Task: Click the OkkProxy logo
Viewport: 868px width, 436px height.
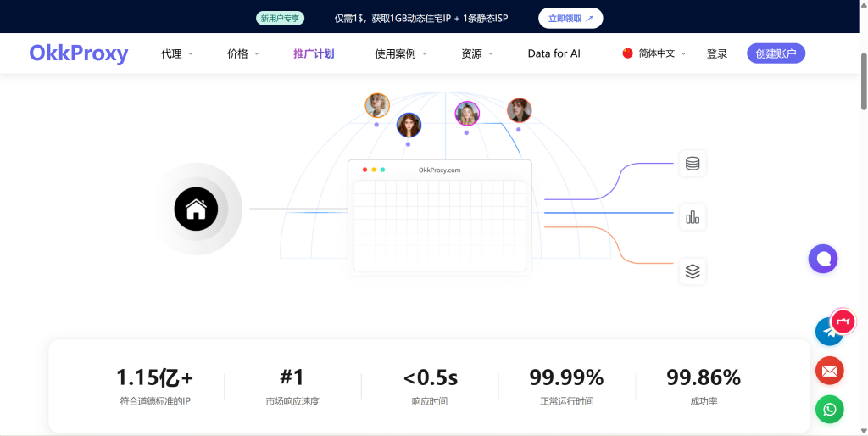Action: 78,53
